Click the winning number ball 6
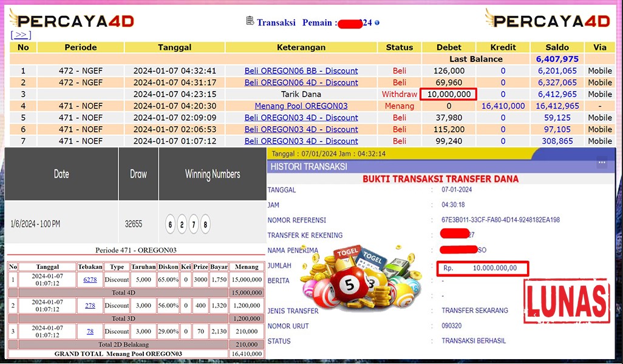 tap(171, 224)
